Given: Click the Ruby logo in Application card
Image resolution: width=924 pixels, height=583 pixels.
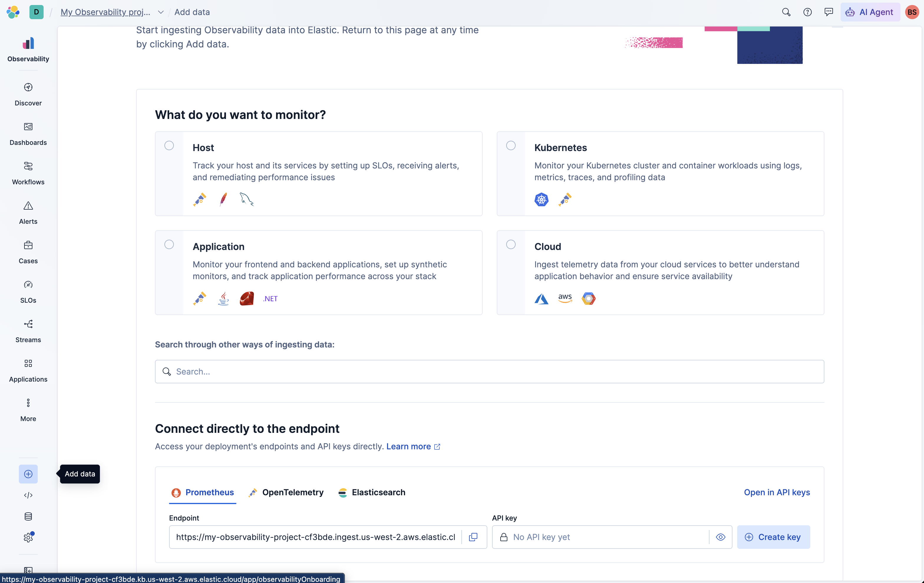Looking at the screenshot, I should pyautogui.click(x=247, y=298).
